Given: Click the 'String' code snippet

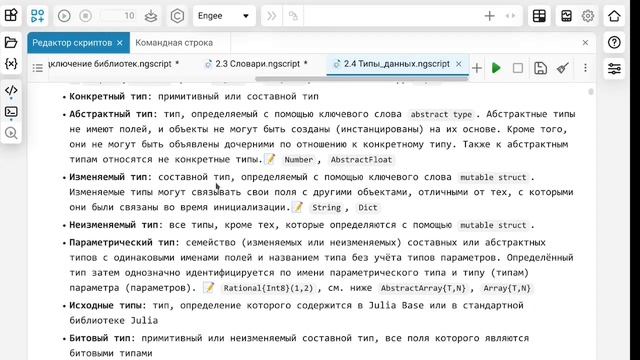Looking at the screenshot, I should pos(326,208).
